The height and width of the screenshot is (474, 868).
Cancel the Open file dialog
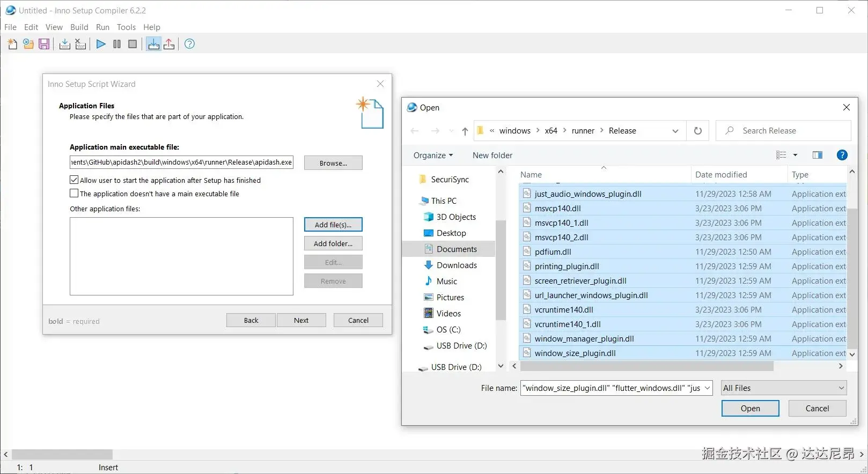pyautogui.click(x=818, y=409)
